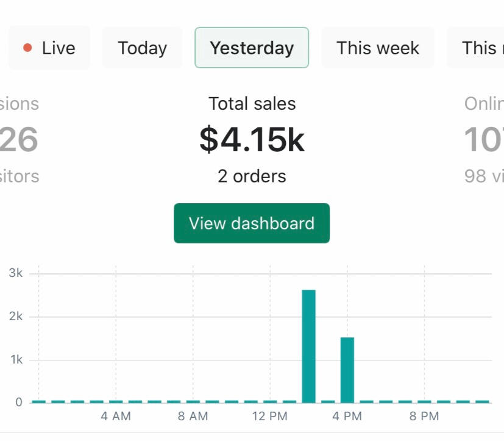This screenshot has width=504, height=441.
Task: Select the sessions count card on left
Action: [20, 140]
